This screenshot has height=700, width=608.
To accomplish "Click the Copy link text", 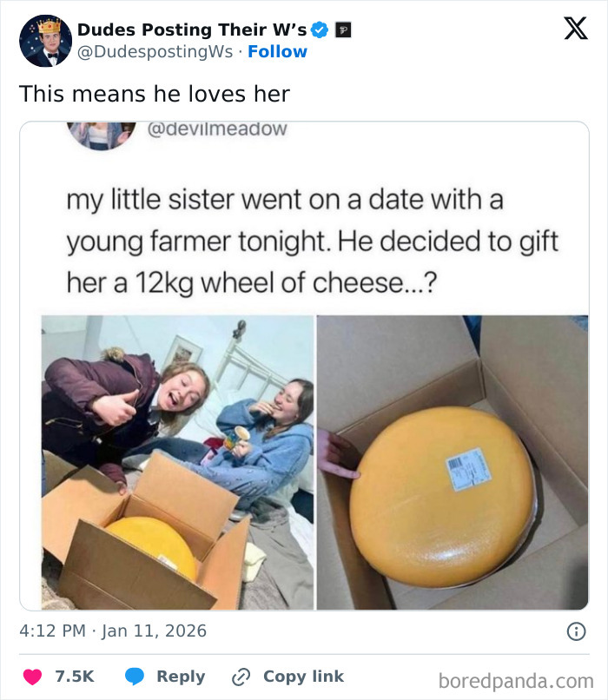I will pyautogui.click(x=303, y=677).
